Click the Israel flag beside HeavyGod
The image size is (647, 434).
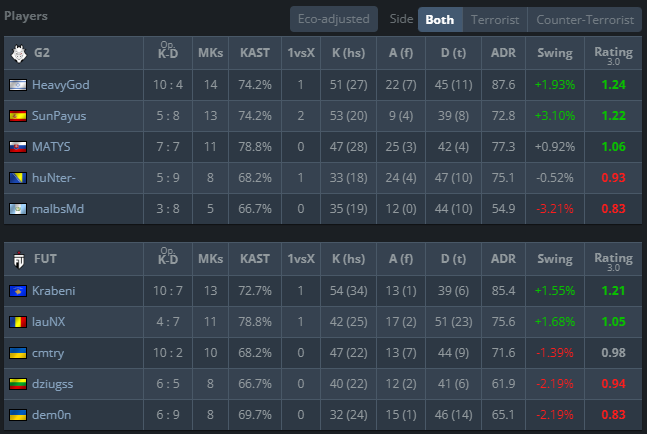17,85
